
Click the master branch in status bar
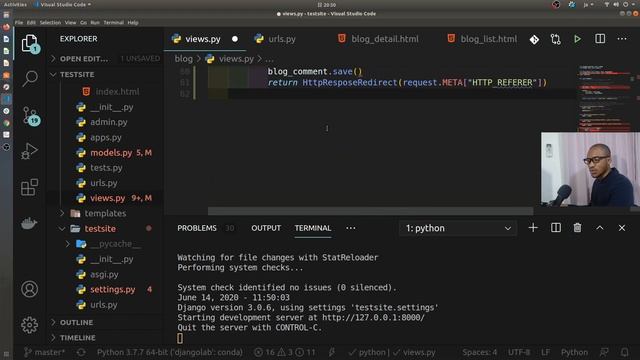pyautogui.click(x=44, y=352)
